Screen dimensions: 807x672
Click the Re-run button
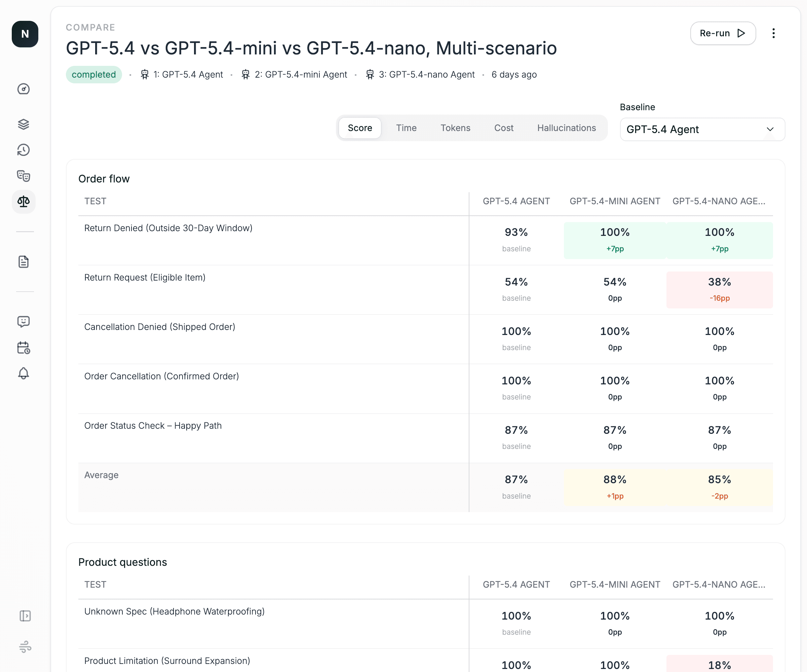pyautogui.click(x=723, y=33)
